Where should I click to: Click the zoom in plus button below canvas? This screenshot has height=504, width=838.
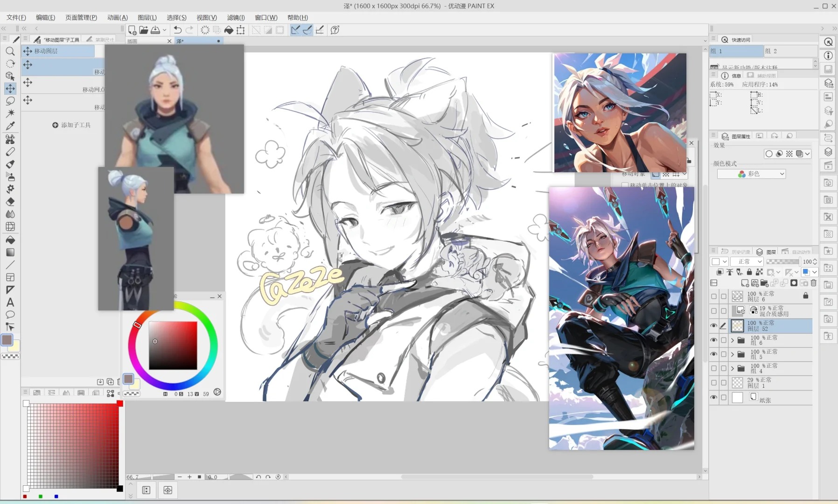(x=189, y=477)
